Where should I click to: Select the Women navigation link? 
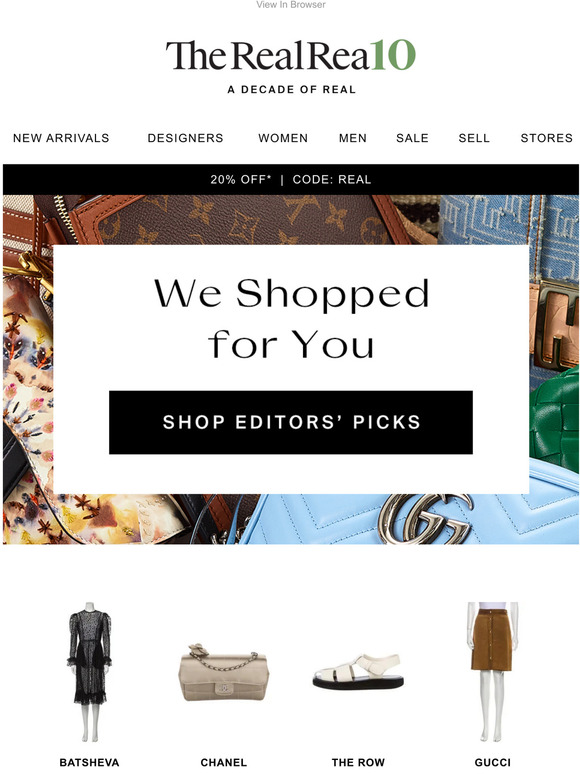pos(283,138)
